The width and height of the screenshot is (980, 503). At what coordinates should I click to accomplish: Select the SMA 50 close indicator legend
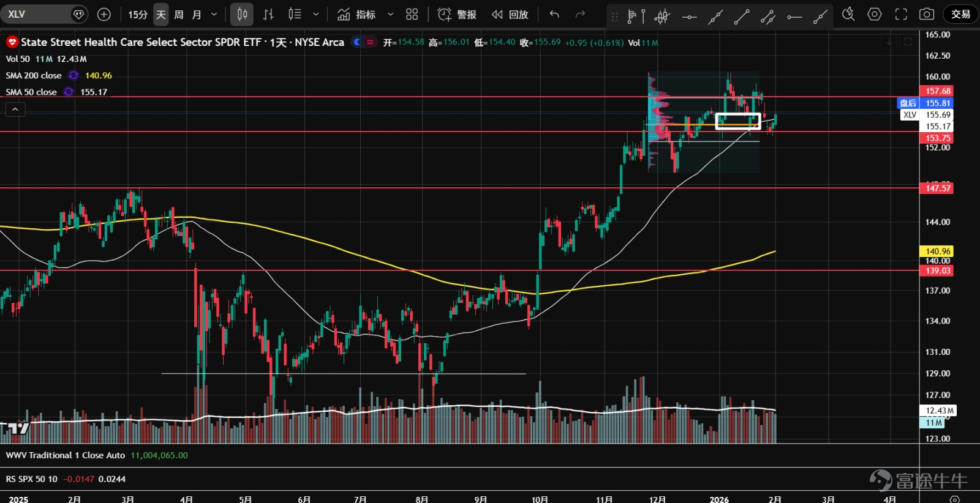[x=31, y=92]
